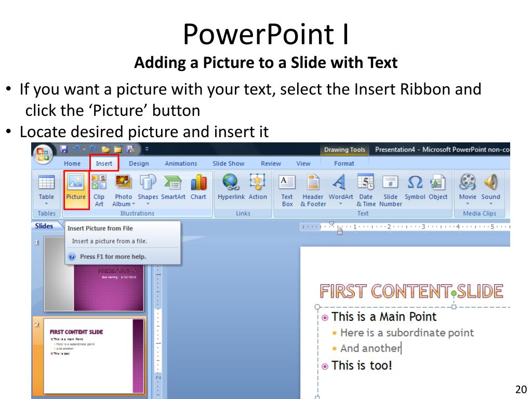Click the first-line indent marker on the ruler
Viewport: 532px width, 399px height.
(x=331, y=224)
